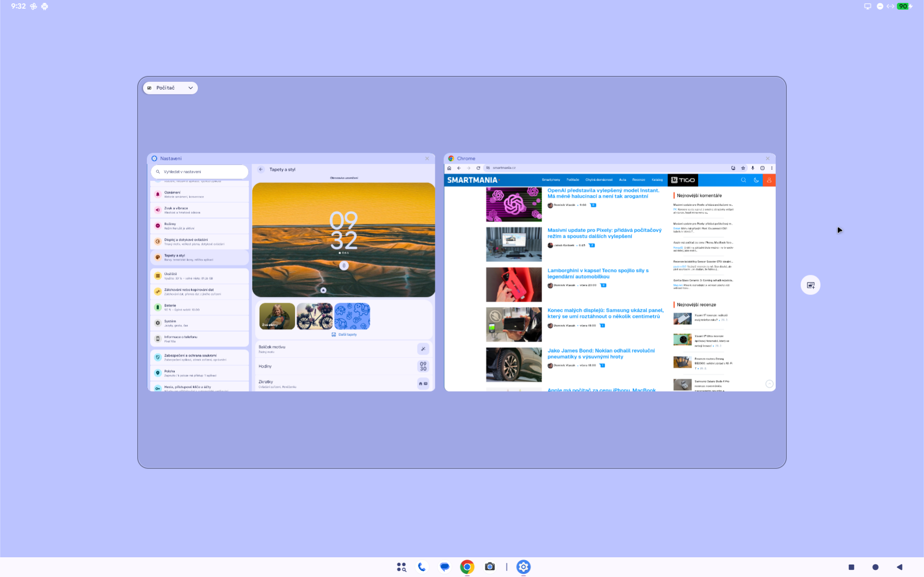Viewport: 924px width, 577px height.
Task: Toggle the dark mode moon icon on Smartmania
Action: [x=756, y=180]
